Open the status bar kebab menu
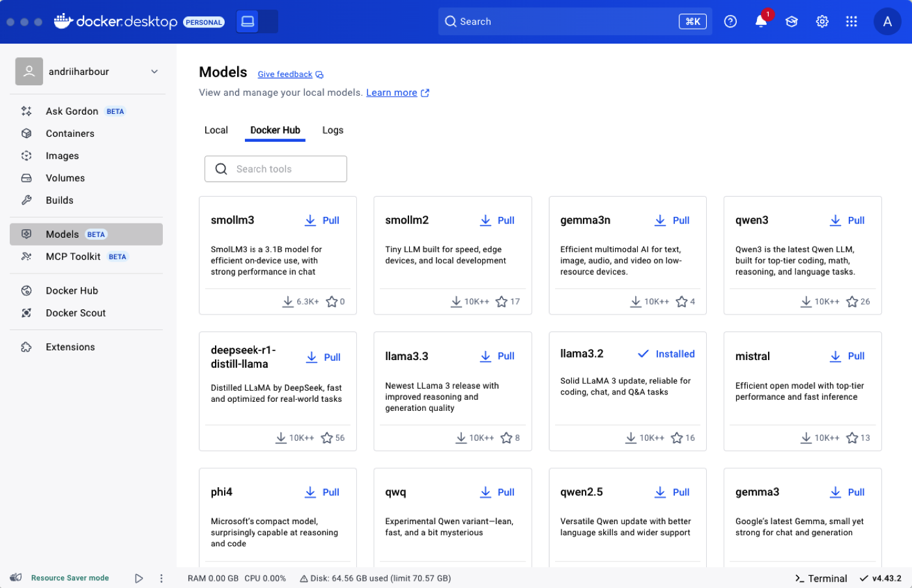This screenshot has width=912, height=588. [161, 578]
